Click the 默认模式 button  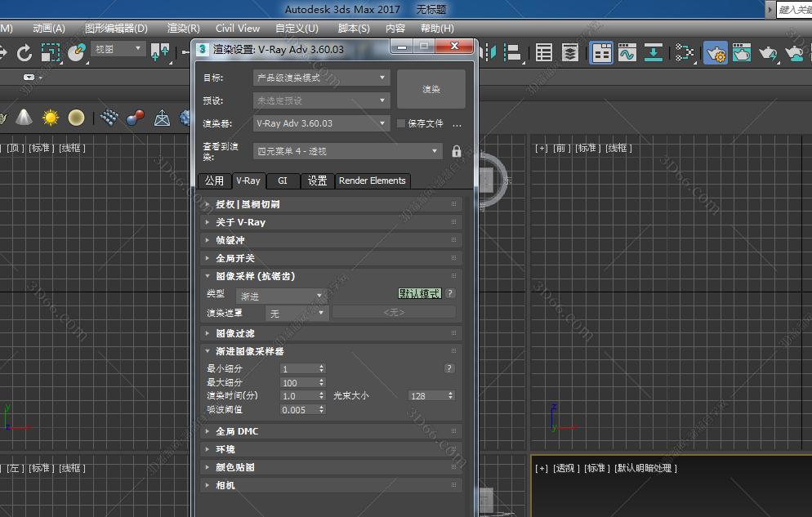pyautogui.click(x=418, y=293)
